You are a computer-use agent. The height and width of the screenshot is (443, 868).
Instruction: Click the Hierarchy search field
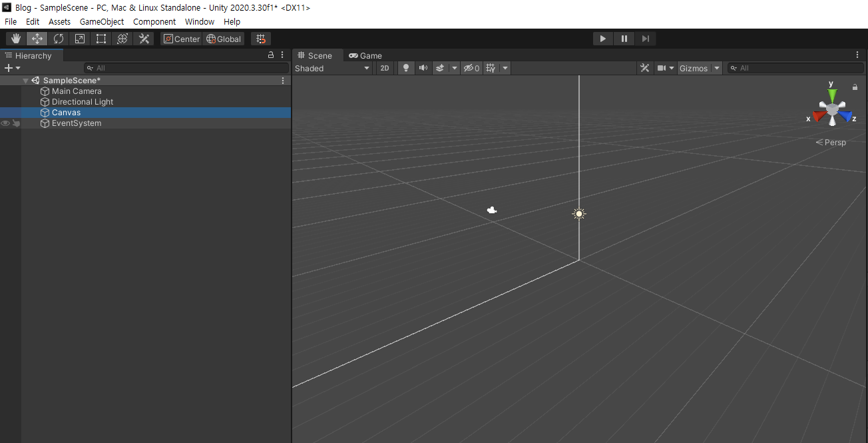click(x=186, y=68)
